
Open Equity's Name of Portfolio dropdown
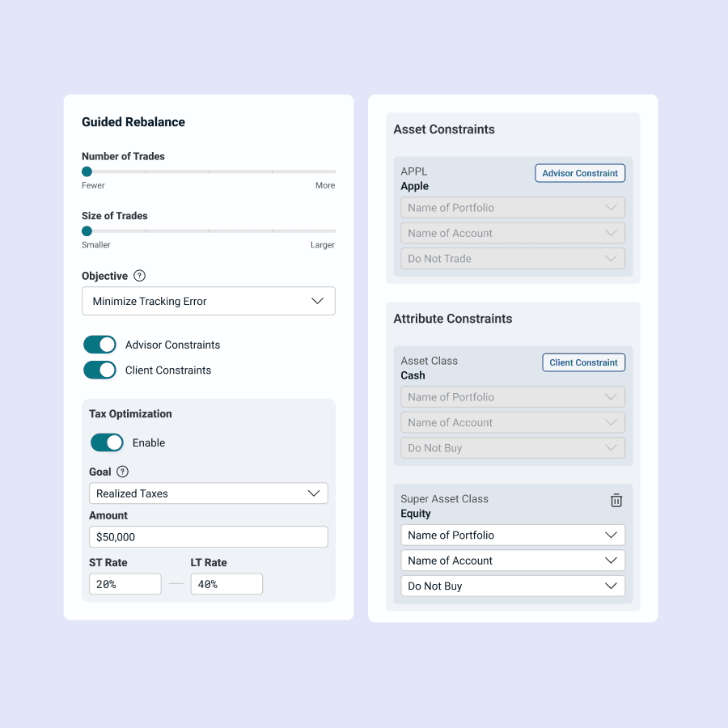pos(512,535)
